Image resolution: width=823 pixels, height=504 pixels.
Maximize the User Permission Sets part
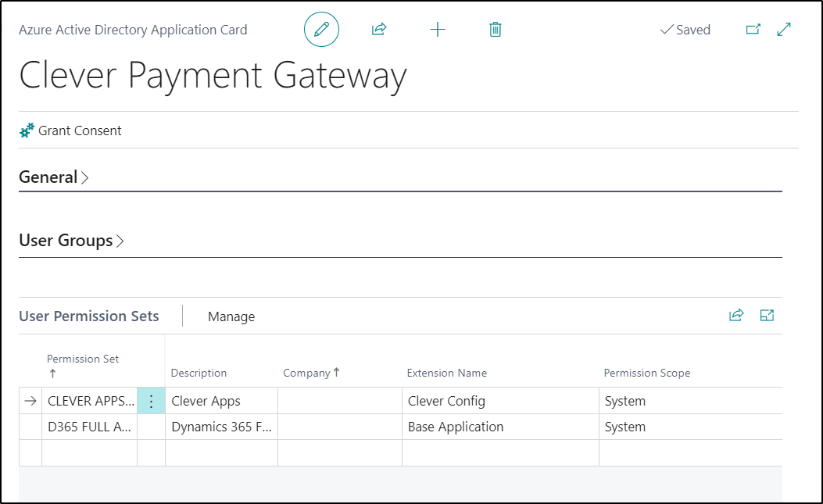tap(767, 316)
